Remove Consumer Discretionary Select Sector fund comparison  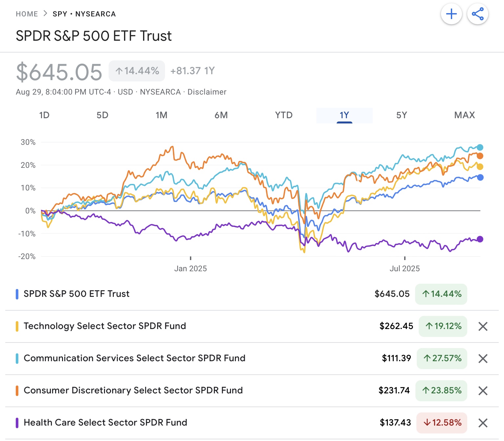tap(483, 391)
